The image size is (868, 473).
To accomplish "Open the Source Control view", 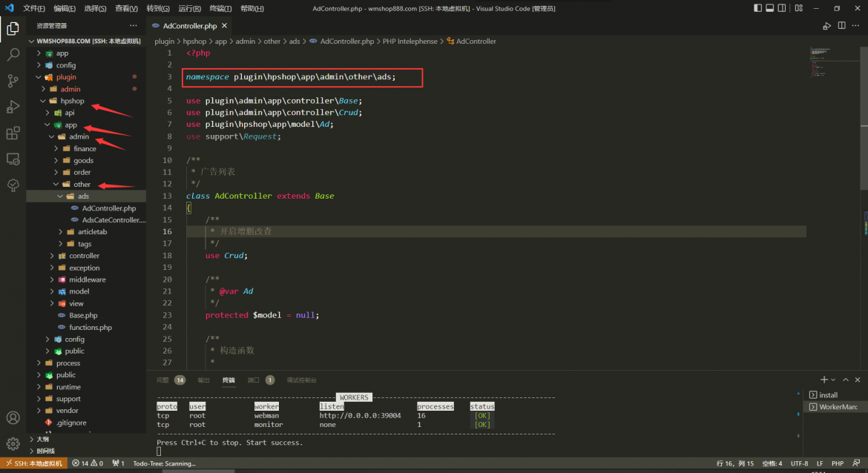I will [x=13, y=81].
